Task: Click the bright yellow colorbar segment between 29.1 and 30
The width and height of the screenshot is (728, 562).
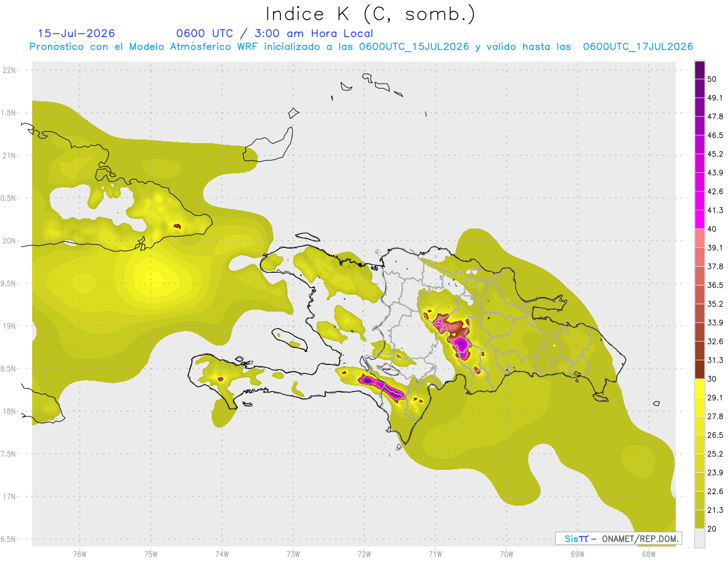Action: pos(700,389)
